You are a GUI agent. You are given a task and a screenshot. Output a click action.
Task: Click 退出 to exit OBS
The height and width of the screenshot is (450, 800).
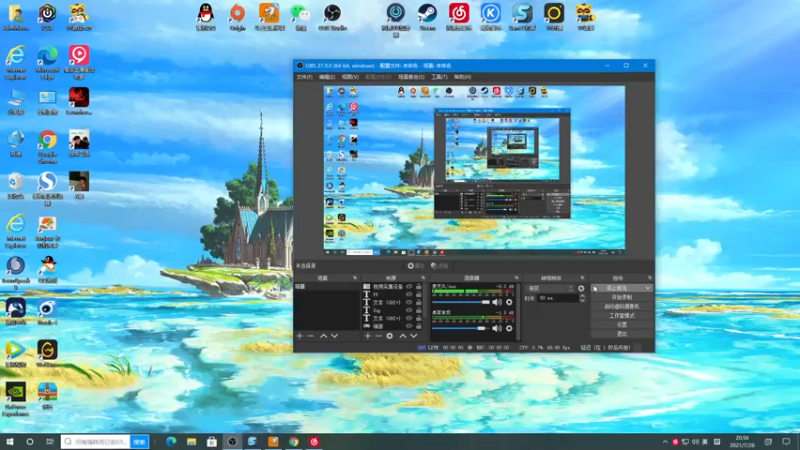point(622,334)
